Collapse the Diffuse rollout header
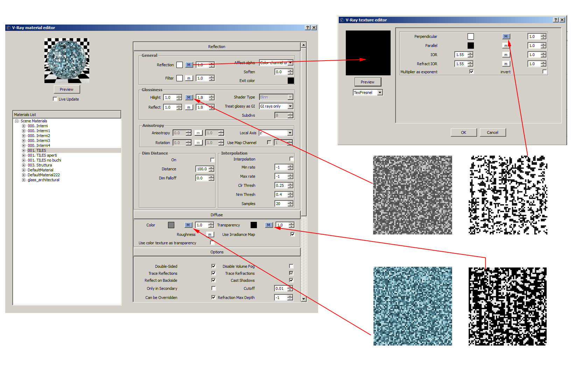Viewport: 588px width, 368px height. (217, 215)
